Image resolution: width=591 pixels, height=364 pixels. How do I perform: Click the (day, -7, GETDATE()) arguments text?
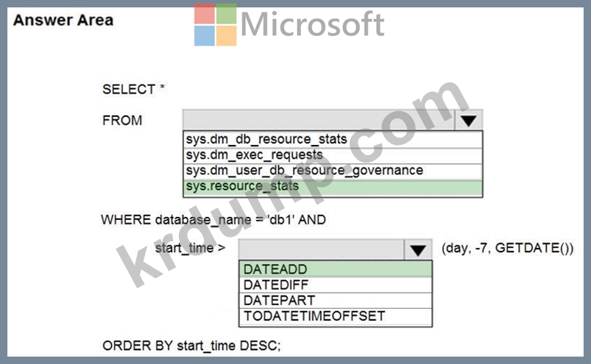[x=507, y=248]
